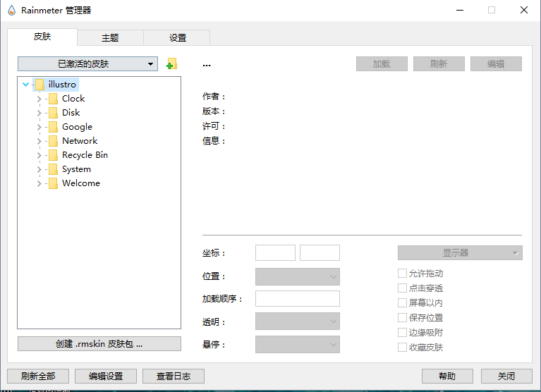This screenshot has height=392, width=541.
Task: Click the 关闭 button
Action: [x=506, y=376]
